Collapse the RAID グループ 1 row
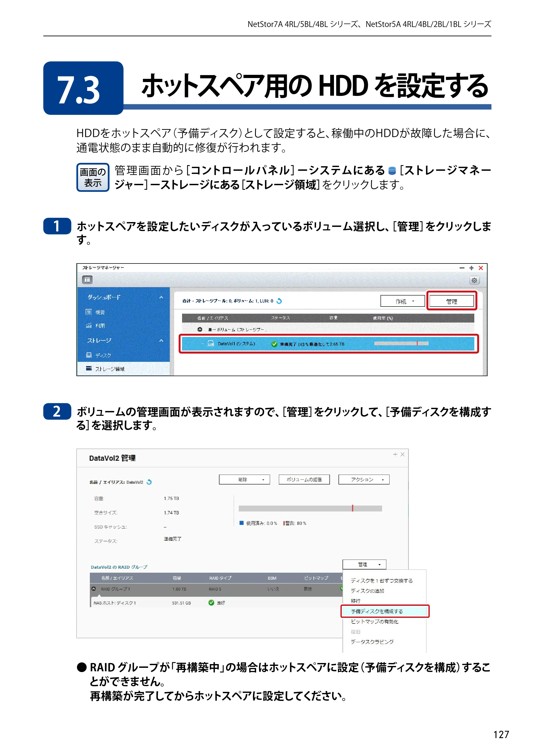 [x=94, y=589]
